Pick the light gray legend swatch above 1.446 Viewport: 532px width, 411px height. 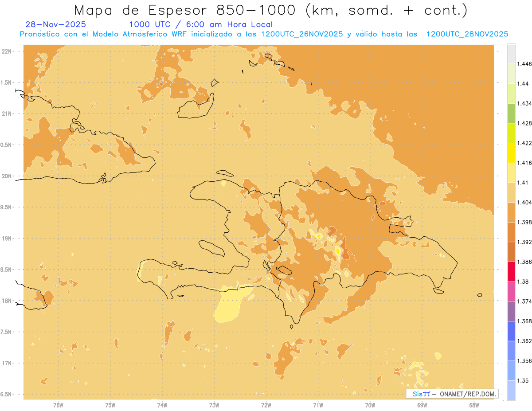point(511,54)
